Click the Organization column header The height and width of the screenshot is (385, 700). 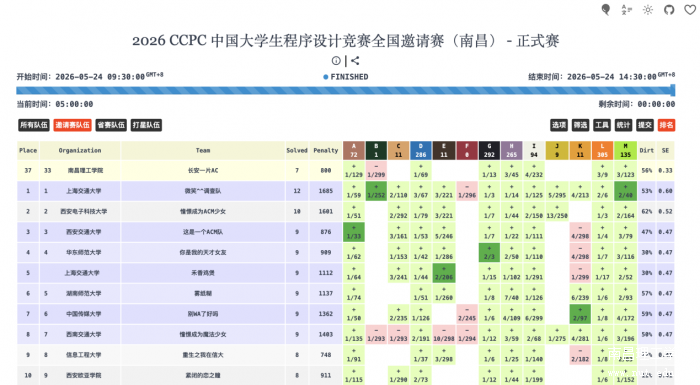click(80, 151)
